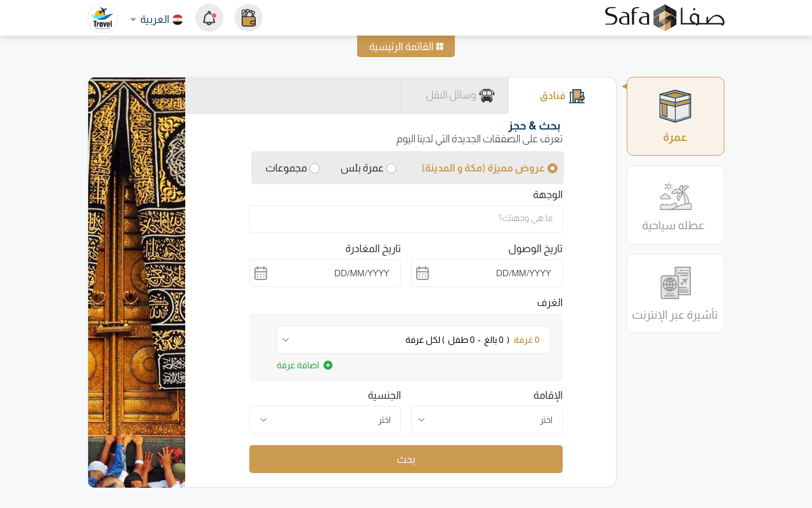Click the Safa logo
This screenshot has height=508, width=812.
pyautogui.click(x=664, y=17)
